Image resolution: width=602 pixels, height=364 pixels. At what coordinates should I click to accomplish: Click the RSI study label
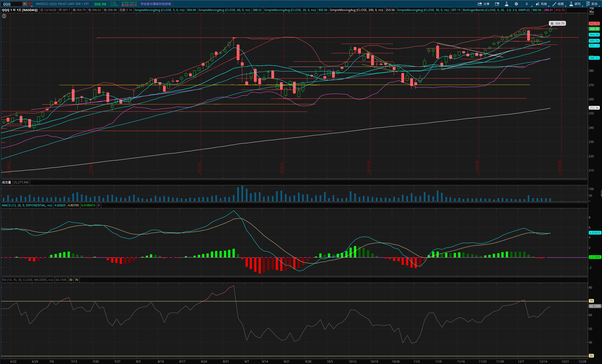pos(27,280)
